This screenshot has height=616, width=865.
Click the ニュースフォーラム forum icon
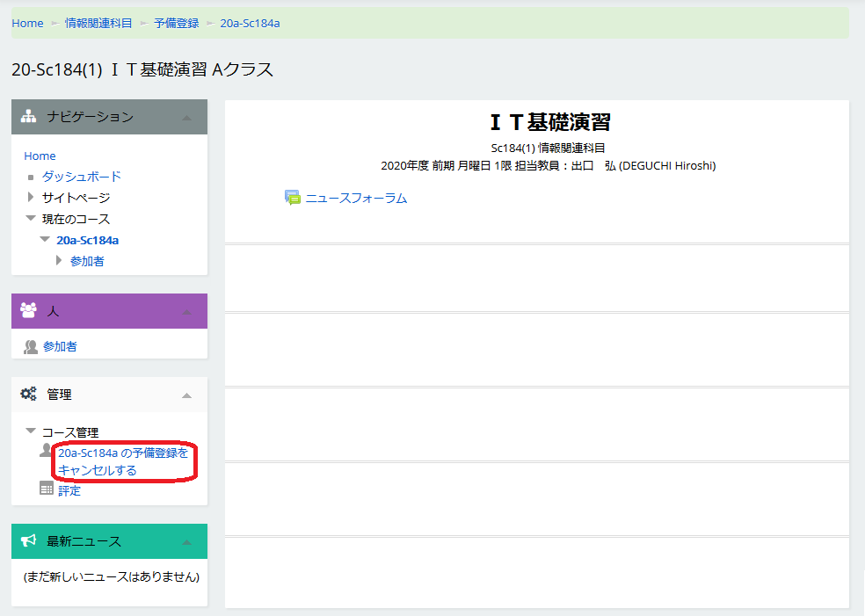click(293, 198)
